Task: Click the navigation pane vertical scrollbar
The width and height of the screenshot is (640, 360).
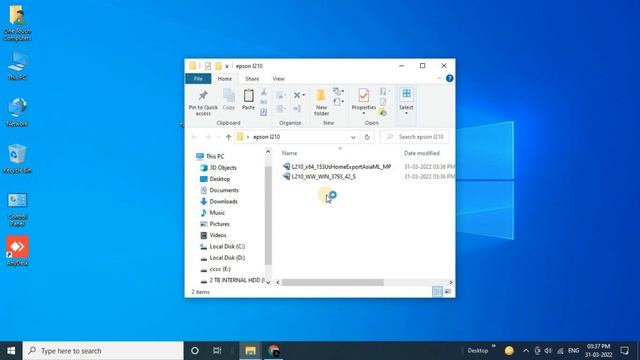Action: point(268,216)
